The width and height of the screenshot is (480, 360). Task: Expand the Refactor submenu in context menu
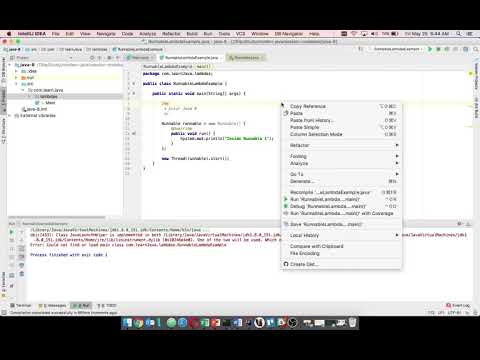342,145
